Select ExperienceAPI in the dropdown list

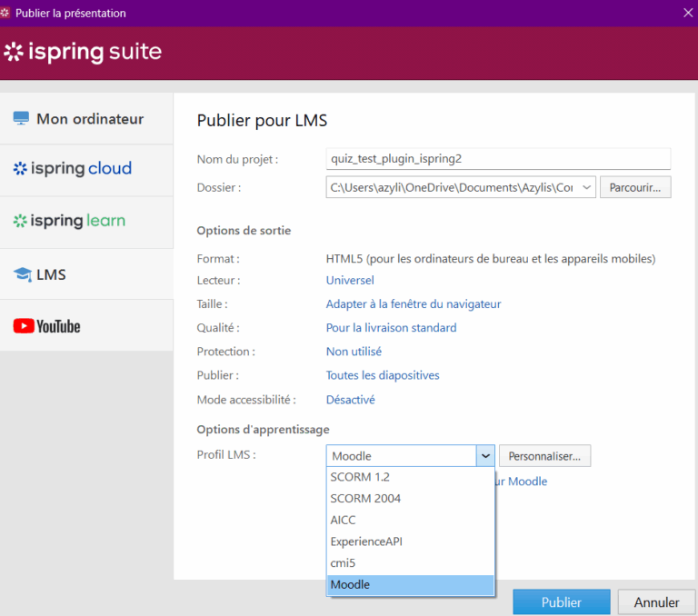pyautogui.click(x=411, y=541)
